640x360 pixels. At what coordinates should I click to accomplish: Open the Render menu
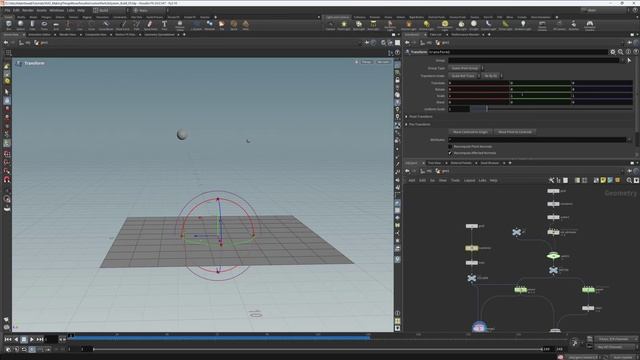pyautogui.click(x=28, y=10)
